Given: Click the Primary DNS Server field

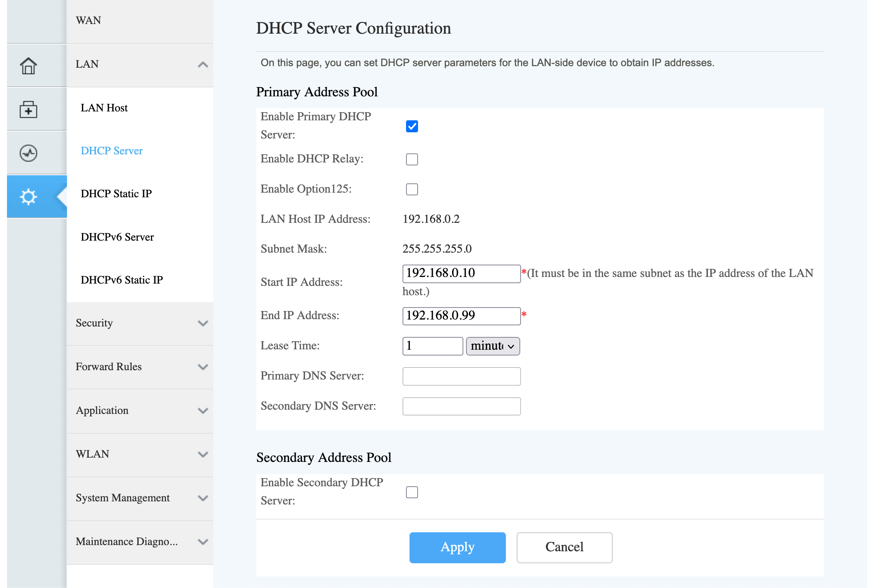Looking at the screenshot, I should (x=461, y=376).
